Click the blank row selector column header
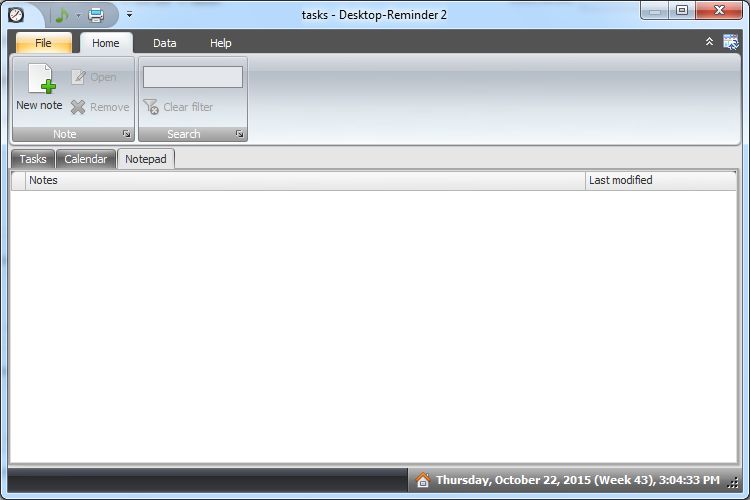750x500 pixels. pos(18,180)
